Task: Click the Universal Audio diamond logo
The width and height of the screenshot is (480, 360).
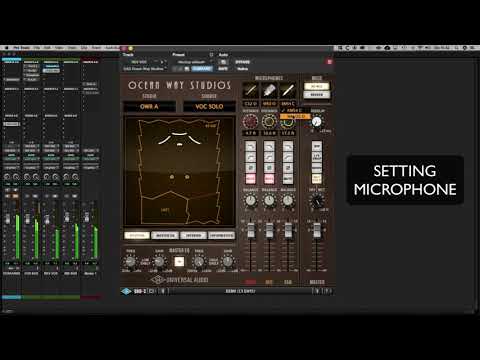Action: tap(157, 280)
